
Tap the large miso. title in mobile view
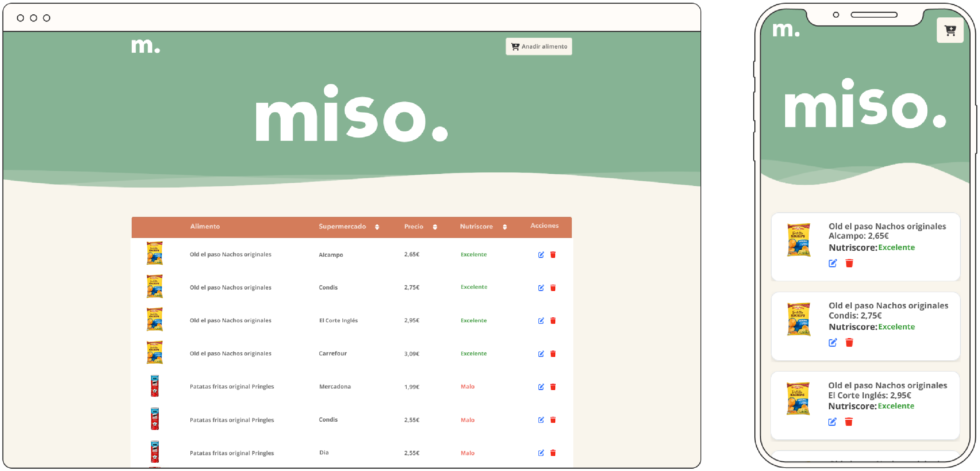click(x=865, y=103)
